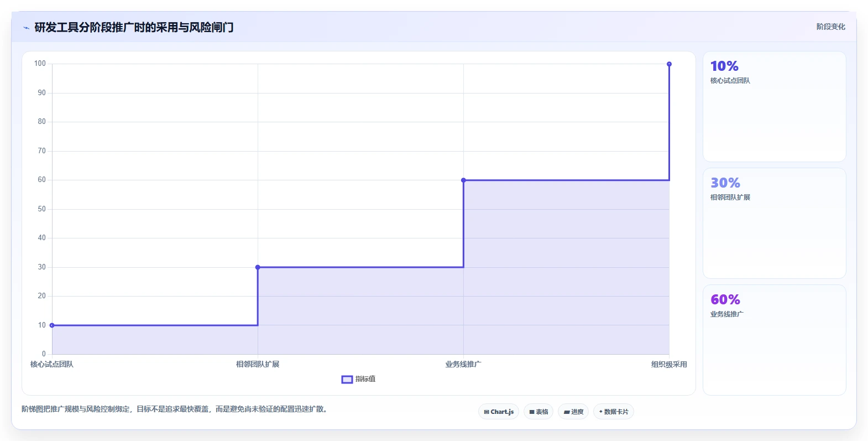This screenshot has height=441, width=868.
Task: Select the Chart.js tag button
Action: click(499, 412)
